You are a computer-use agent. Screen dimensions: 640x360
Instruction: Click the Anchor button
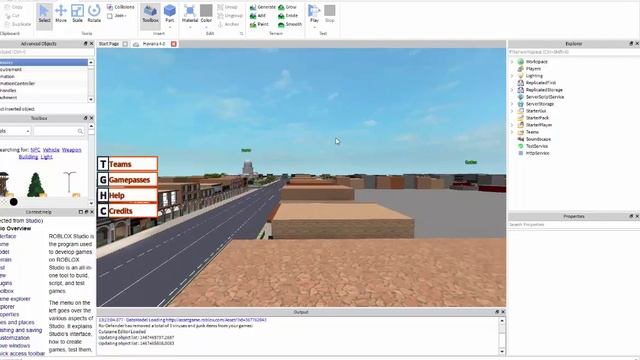(x=229, y=24)
